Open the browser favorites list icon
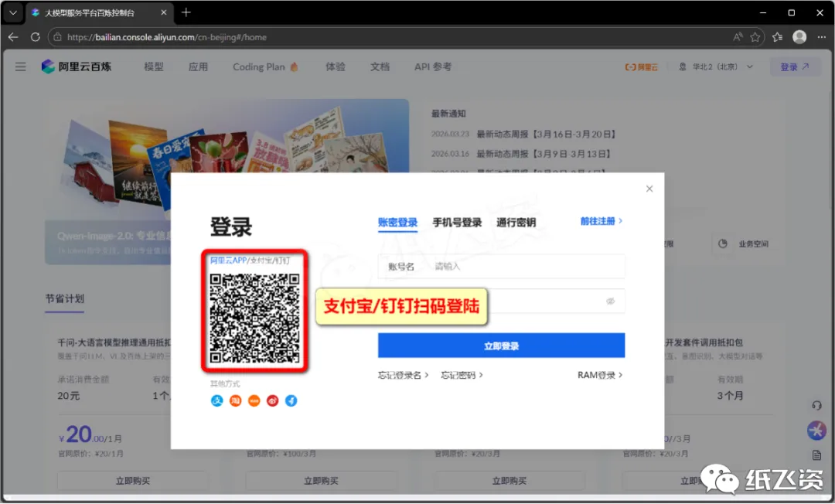Image resolution: width=835 pixels, height=504 pixels. pyautogui.click(x=778, y=37)
